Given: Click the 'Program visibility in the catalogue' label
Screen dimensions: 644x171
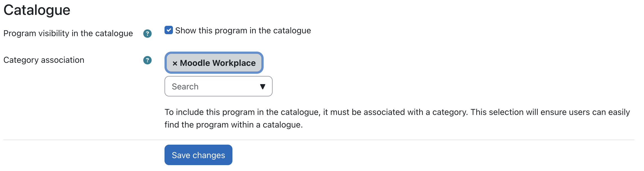Looking at the screenshot, I should 68,33.
